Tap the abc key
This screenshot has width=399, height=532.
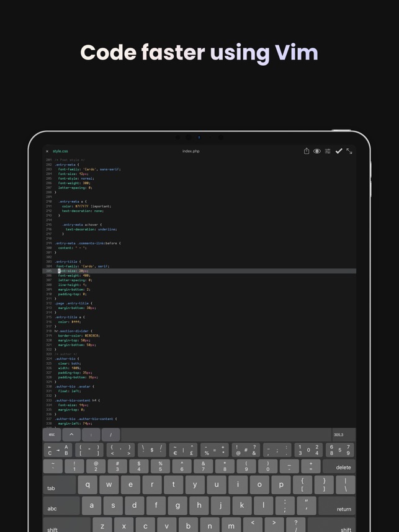click(x=61, y=505)
